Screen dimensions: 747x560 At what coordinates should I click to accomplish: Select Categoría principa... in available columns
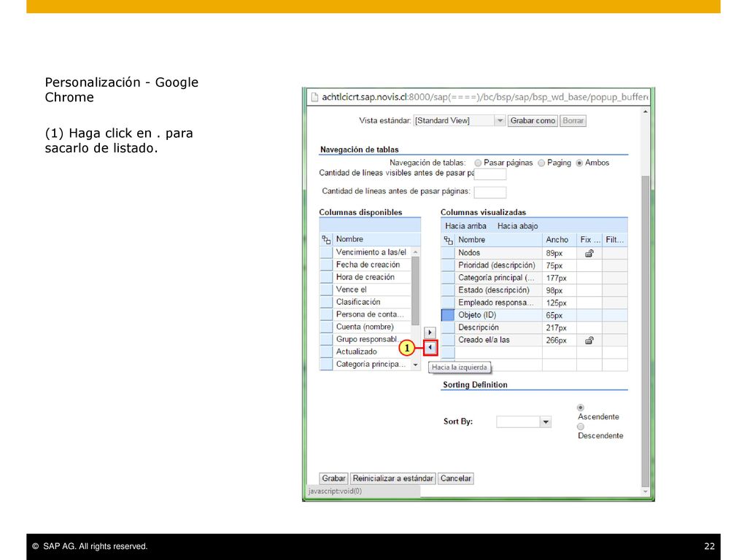click(371, 364)
